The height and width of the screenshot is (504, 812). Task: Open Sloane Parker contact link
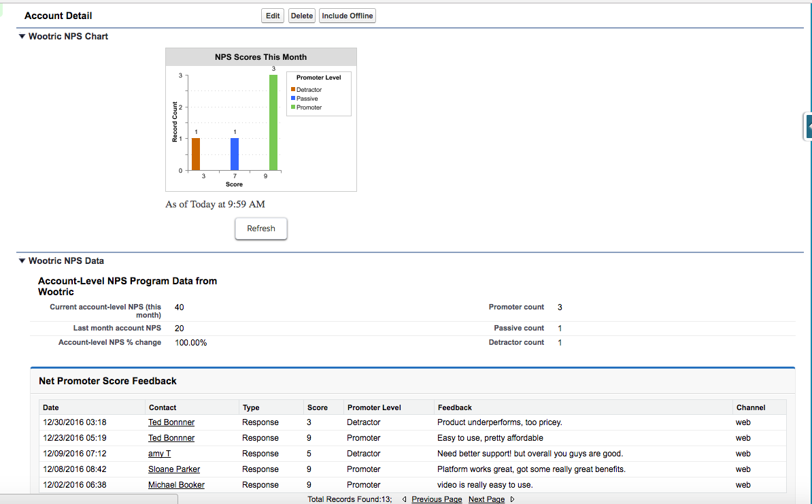point(174,469)
